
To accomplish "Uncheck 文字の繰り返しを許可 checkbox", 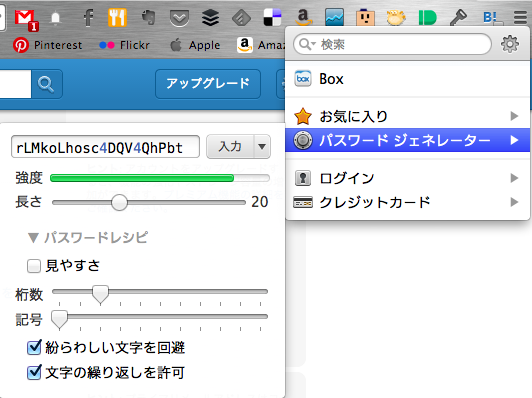I will pyautogui.click(x=34, y=372).
